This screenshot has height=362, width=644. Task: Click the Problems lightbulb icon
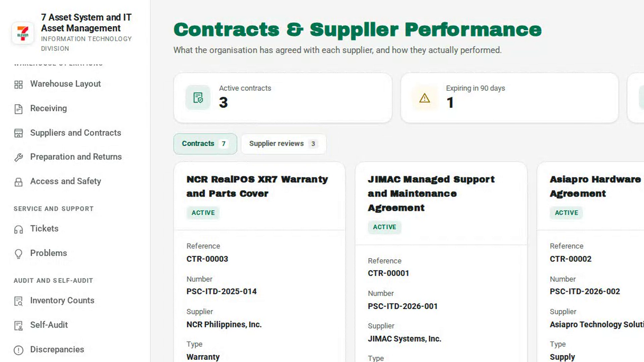[18, 254]
